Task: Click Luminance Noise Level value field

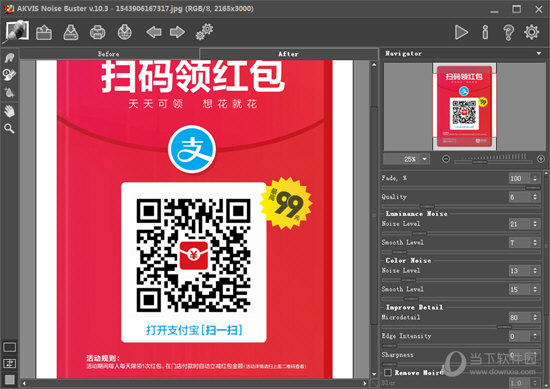Action: [519, 224]
